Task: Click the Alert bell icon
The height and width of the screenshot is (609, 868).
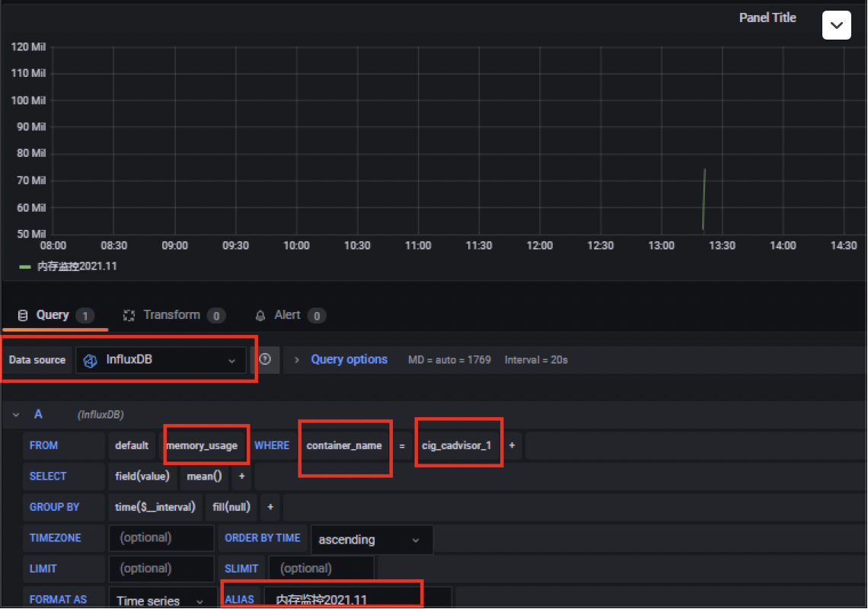Action: 260,316
